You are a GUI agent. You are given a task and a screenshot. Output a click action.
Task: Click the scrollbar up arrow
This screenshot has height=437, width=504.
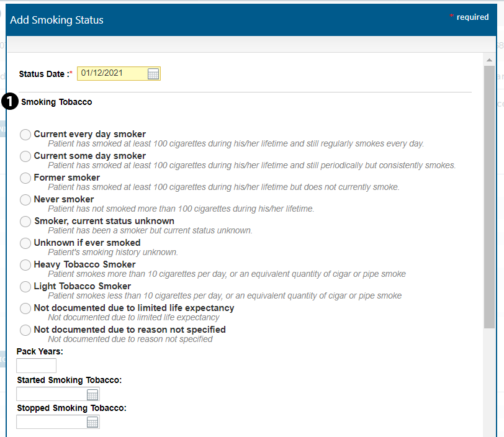click(x=489, y=60)
